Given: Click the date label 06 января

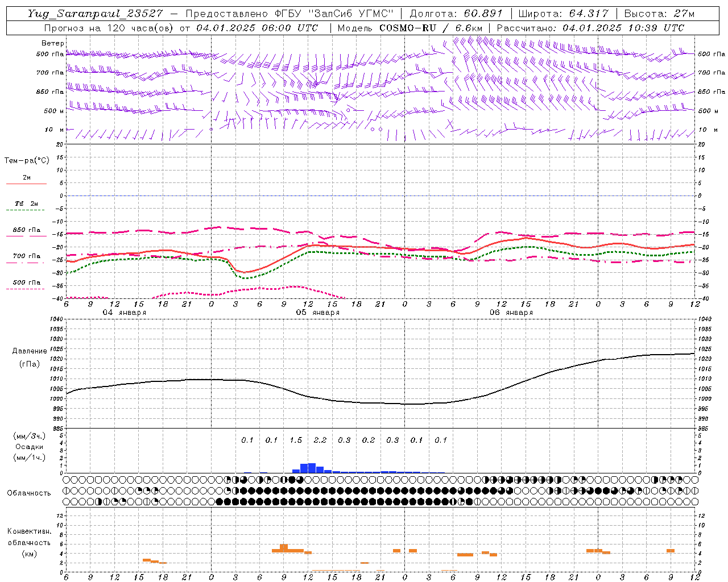Looking at the screenshot, I should point(511,313).
